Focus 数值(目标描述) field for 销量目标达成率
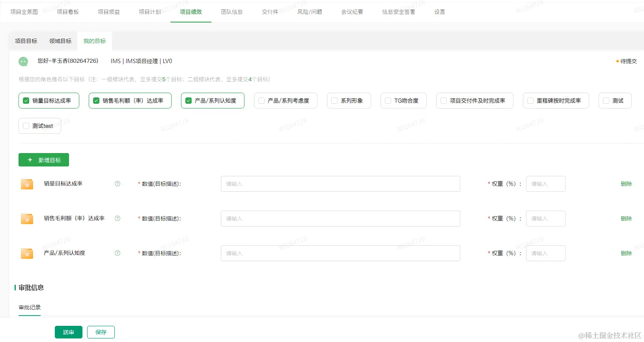Viewport: 644px width, 342px height. 340,184
